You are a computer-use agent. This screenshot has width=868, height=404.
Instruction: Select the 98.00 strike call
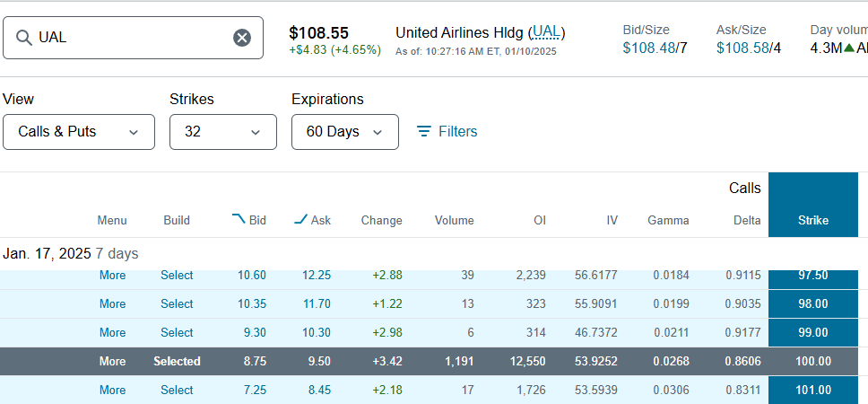(x=178, y=303)
